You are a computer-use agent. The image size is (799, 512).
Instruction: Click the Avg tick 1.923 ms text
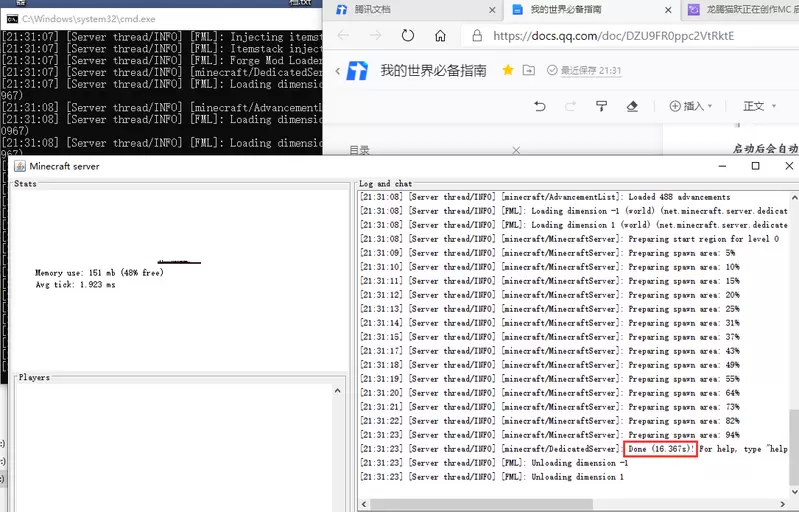tap(75, 285)
